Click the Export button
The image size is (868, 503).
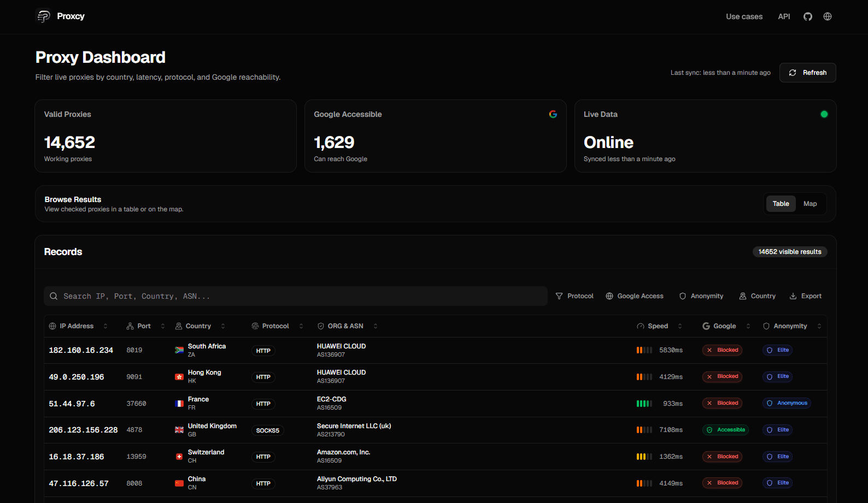point(806,296)
